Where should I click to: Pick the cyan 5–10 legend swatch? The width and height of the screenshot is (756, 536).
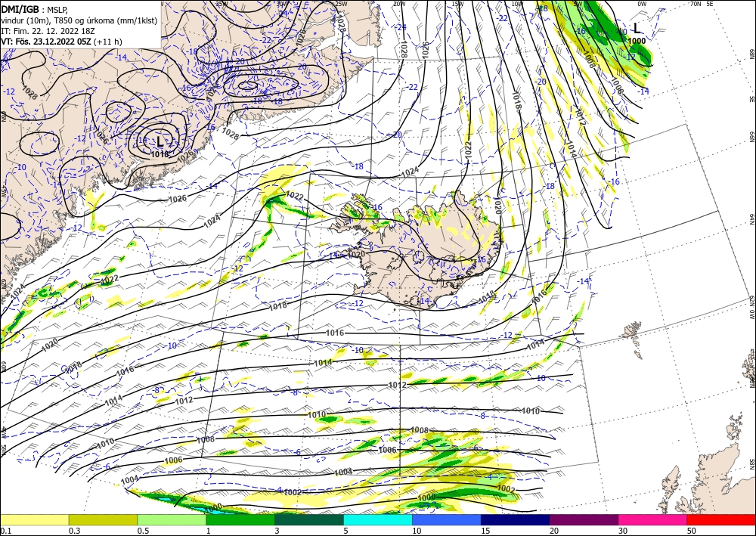coord(378,519)
